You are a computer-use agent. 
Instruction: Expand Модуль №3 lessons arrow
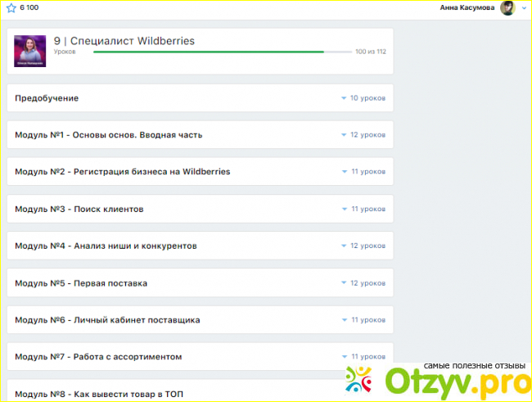pyautogui.click(x=344, y=209)
